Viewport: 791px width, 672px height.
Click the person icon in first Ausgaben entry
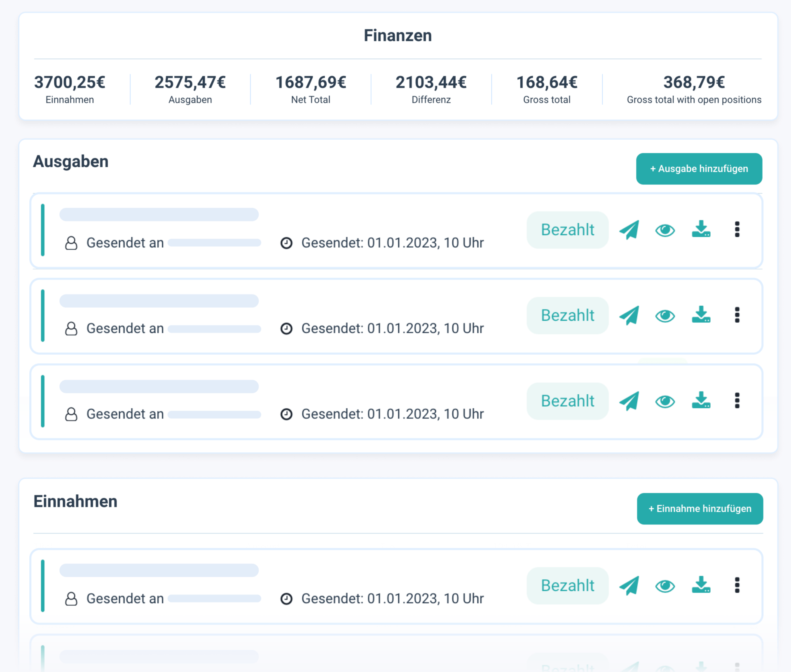click(71, 243)
